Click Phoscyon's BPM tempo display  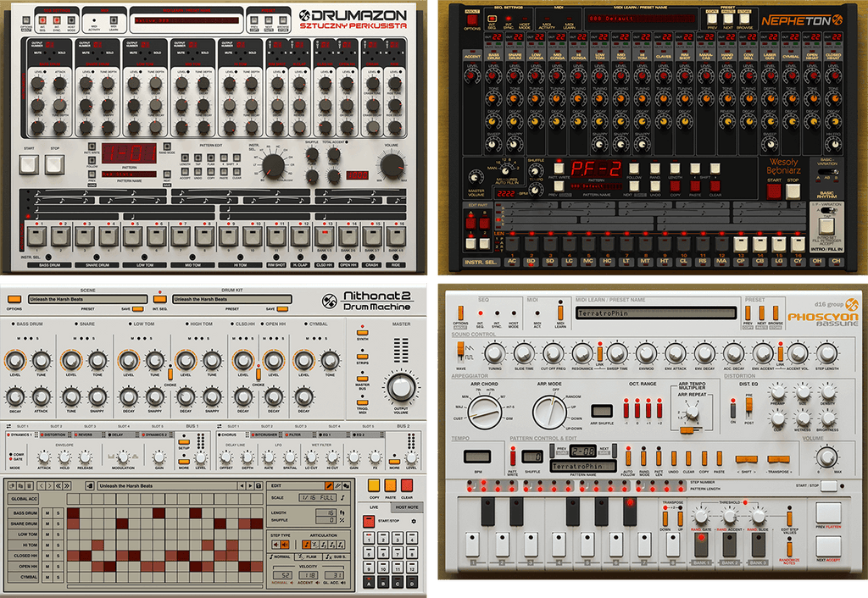477,457
